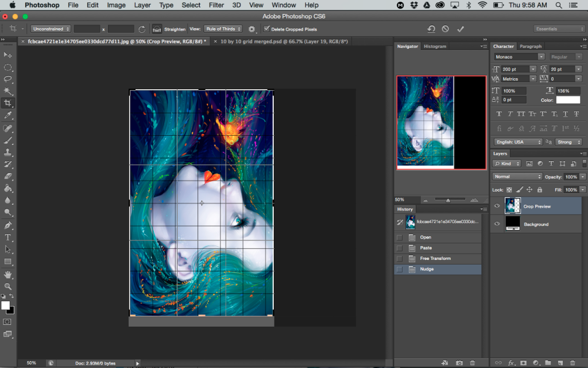This screenshot has height=368, width=588.
Task: Select the Clone Stamp tool
Action: [x=7, y=152]
